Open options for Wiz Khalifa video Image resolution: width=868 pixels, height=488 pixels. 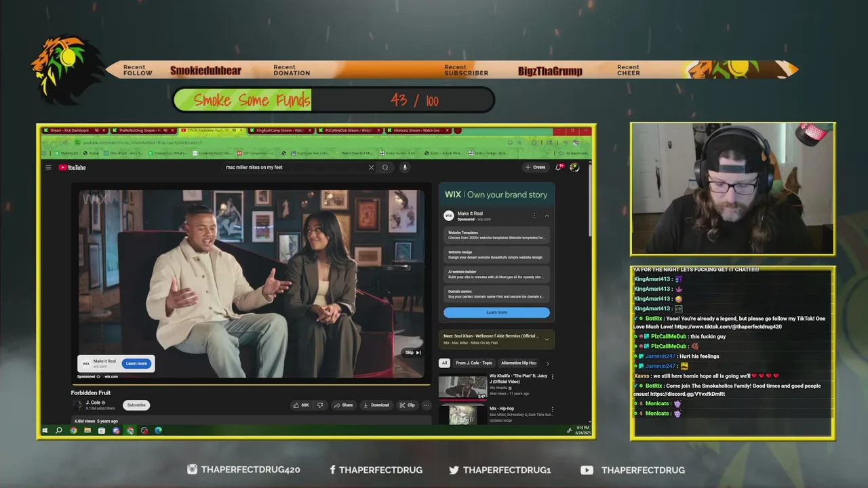(x=552, y=376)
